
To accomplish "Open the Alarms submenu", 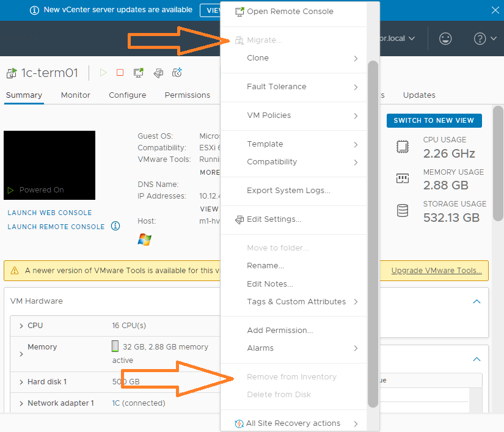I will click(294, 348).
